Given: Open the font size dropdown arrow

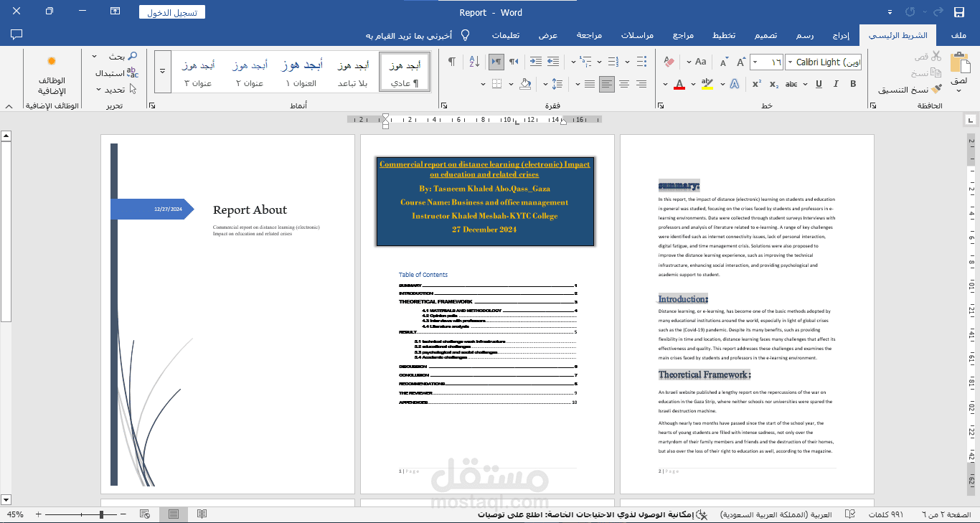Looking at the screenshot, I should 756,62.
